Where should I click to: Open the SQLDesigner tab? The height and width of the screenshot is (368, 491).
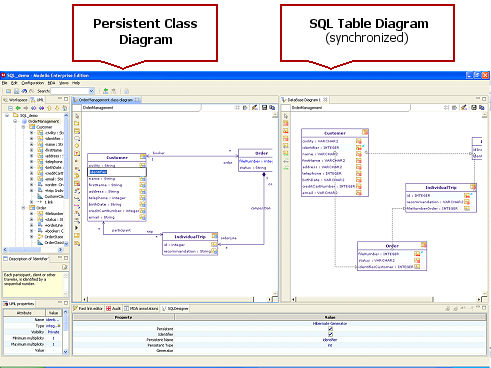(175, 308)
